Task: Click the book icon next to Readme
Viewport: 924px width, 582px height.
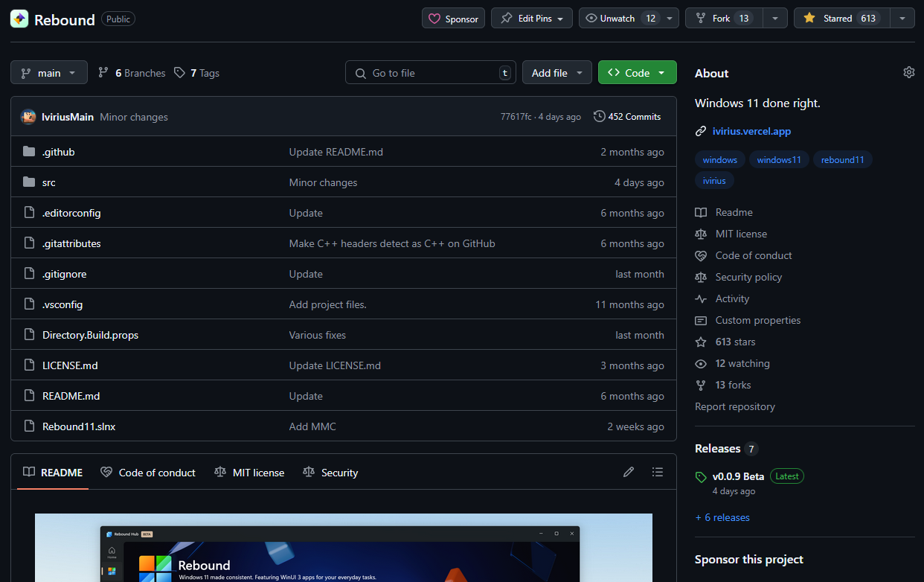Action: tap(701, 212)
